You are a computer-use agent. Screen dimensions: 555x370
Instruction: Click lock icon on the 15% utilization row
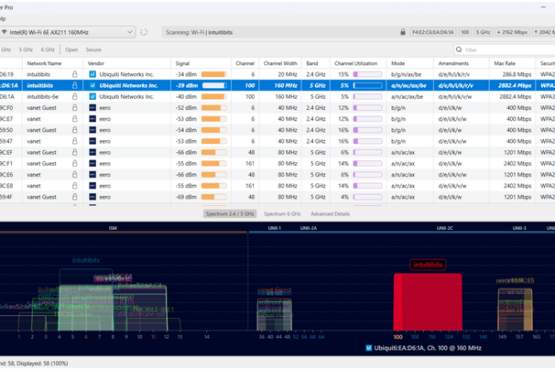pyautogui.click(x=75, y=74)
